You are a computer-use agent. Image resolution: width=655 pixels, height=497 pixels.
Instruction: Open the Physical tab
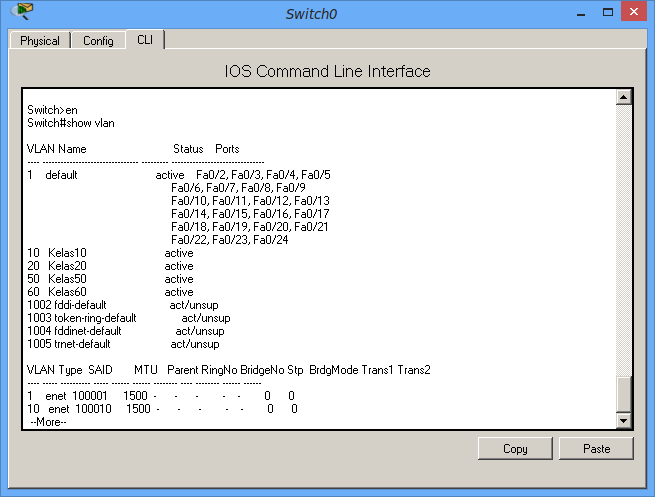click(x=40, y=41)
